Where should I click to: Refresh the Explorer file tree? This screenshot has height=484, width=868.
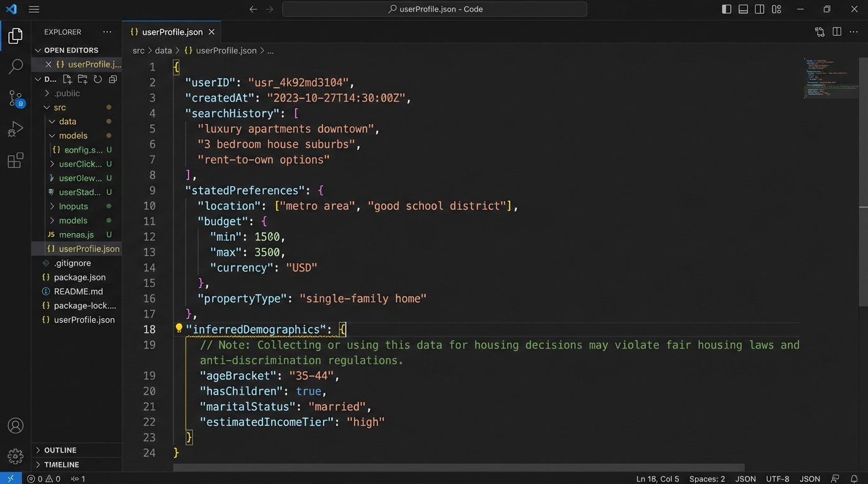pos(98,79)
